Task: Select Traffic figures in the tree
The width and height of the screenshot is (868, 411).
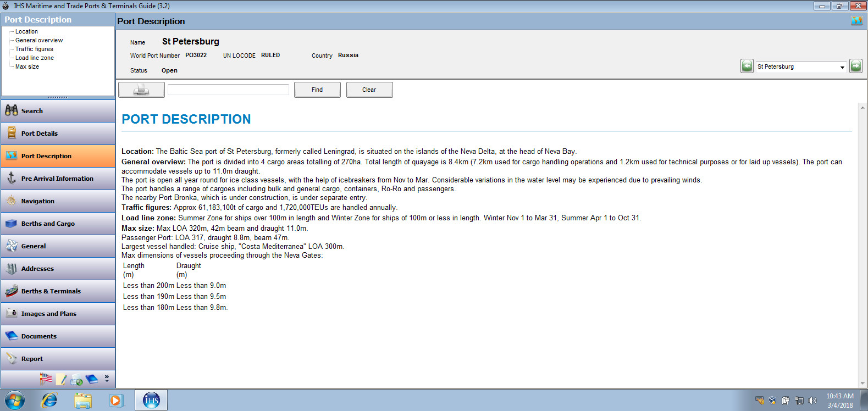Action: pos(34,49)
